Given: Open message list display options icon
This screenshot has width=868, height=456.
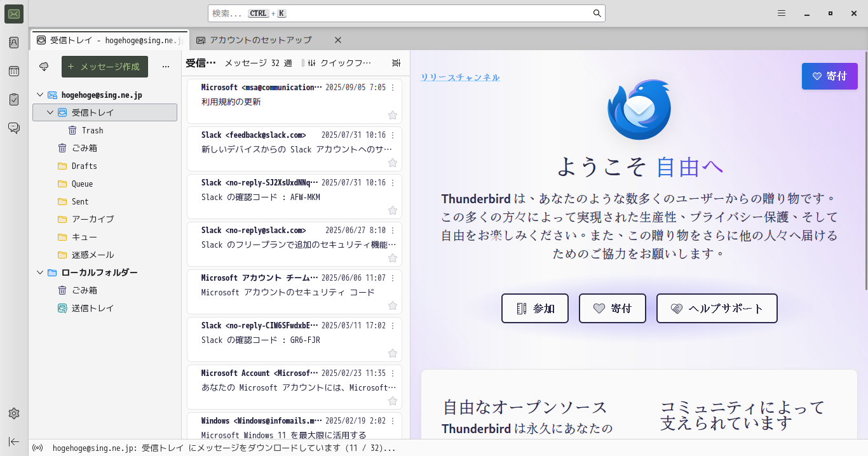Looking at the screenshot, I should (x=397, y=63).
